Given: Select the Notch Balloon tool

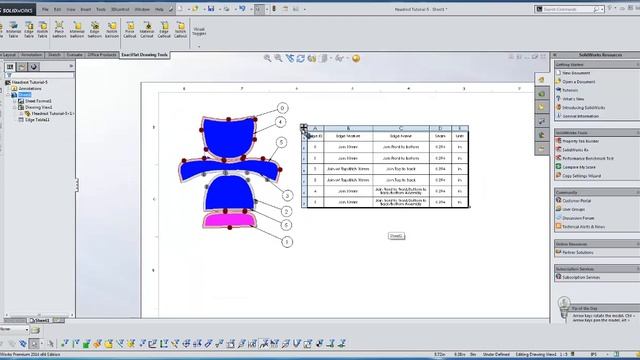Looking at the screenshot, I should 111,30.
